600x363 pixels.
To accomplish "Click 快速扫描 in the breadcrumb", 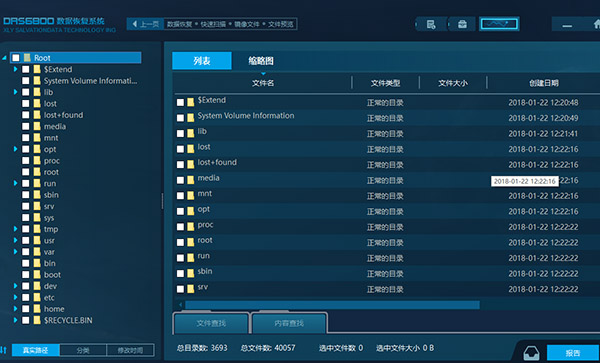I will pos(213,24).
